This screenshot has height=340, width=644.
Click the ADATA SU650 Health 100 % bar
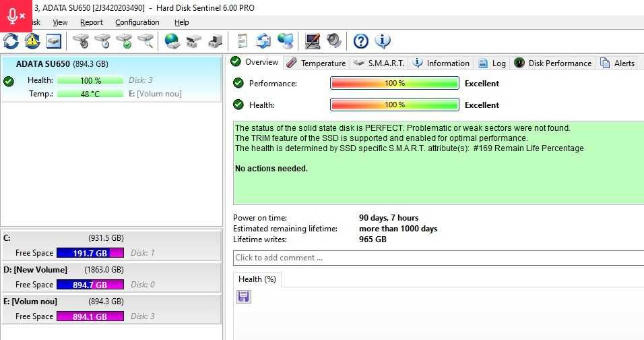[x=90, y=80]
